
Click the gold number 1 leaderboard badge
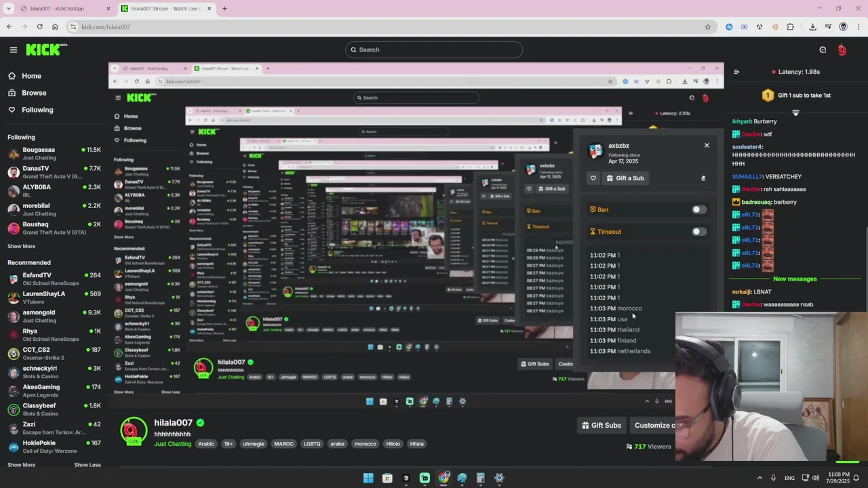click(x=768, y=96)
